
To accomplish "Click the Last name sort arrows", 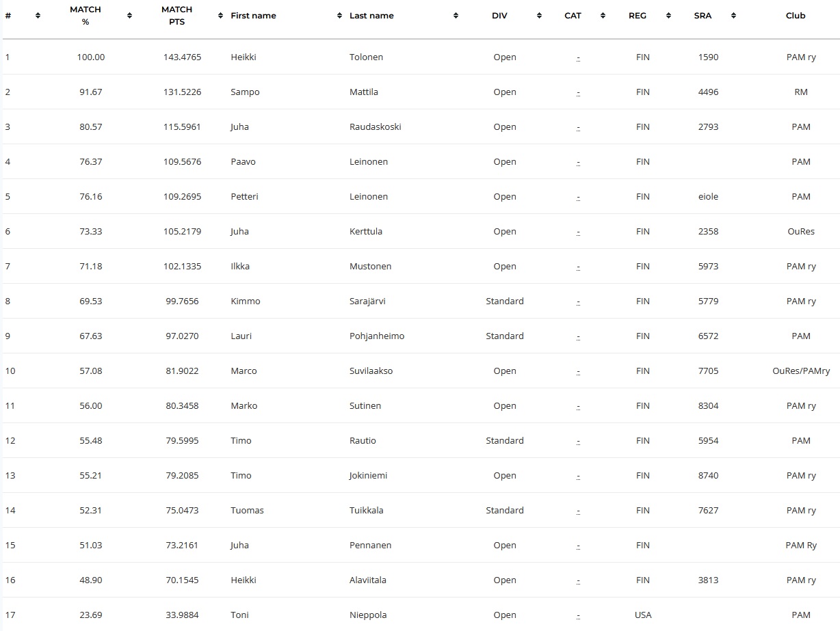I will 456,16.
